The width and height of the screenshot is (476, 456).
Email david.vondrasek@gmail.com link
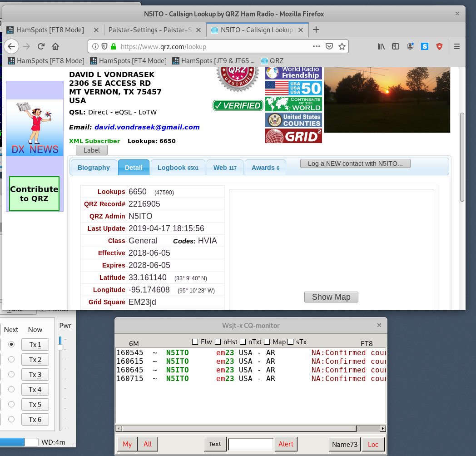pyautogui.click(x=147, y=127)
